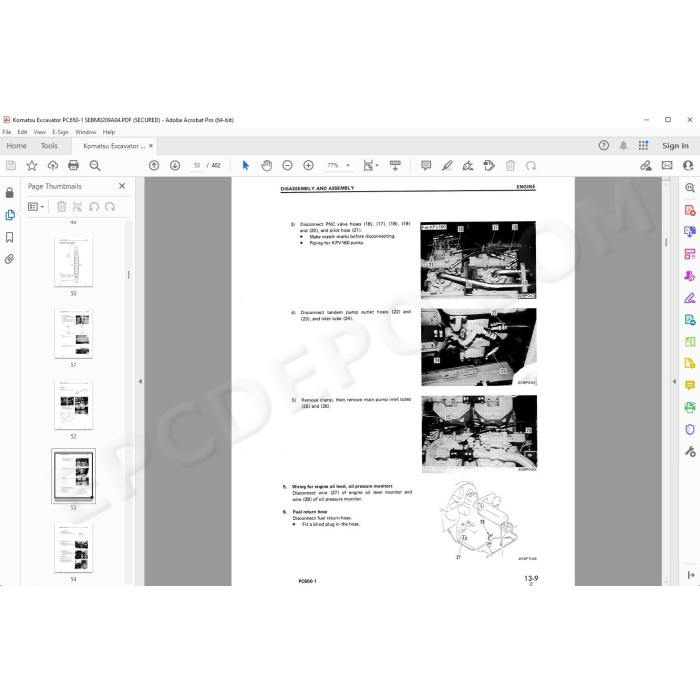The height and width of the screenshot is (700, 700).
Task: Go to previous page arrow
Action: pyautogui.click(x=154, y=166)
